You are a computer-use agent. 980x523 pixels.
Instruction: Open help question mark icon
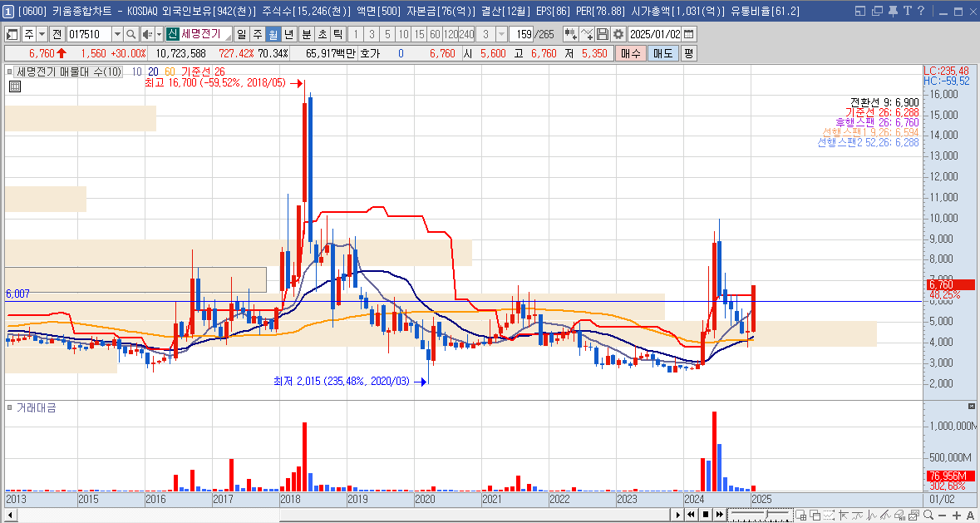click(x=922, y=11)
